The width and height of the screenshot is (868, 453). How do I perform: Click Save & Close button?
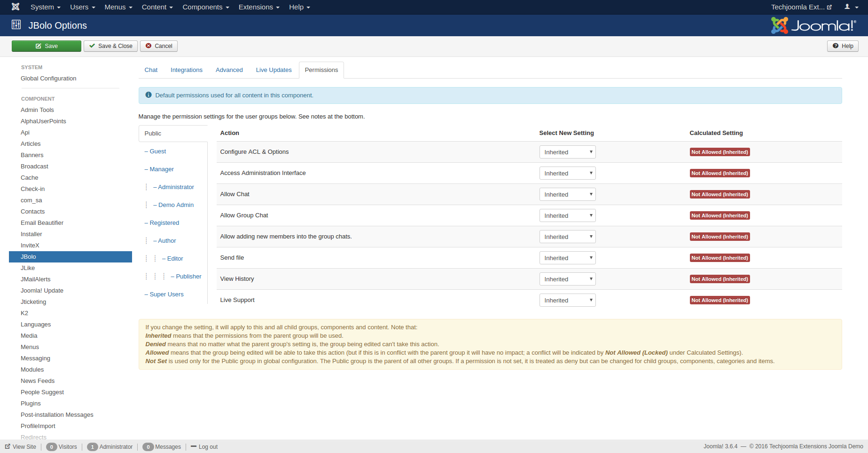pos(111,46)
